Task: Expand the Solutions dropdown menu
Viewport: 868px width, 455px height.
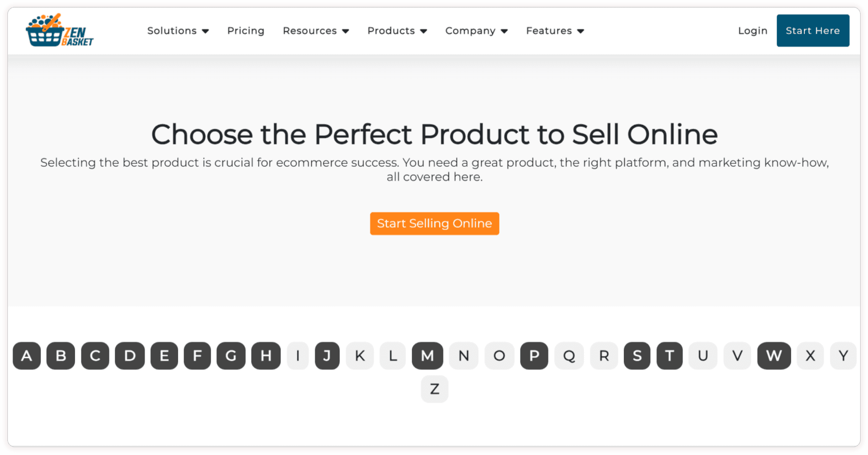Action: (178, 31)
